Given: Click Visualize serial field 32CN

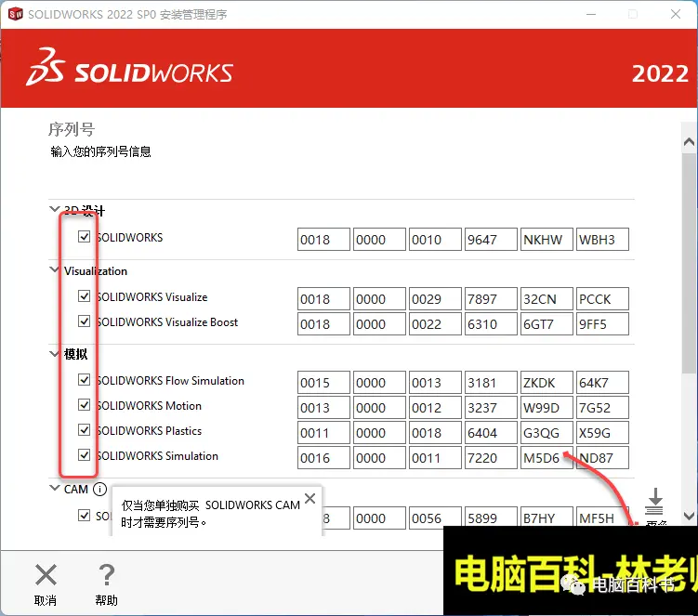Looking at the screenshot, I should tap(547, 298).
